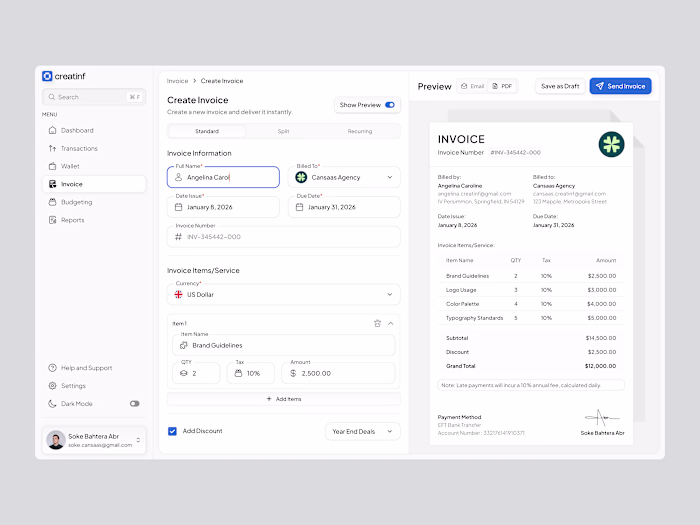Screen dimensions: 700x525
Task: Click the Budgeting icon
Action: tap(52, 202)
